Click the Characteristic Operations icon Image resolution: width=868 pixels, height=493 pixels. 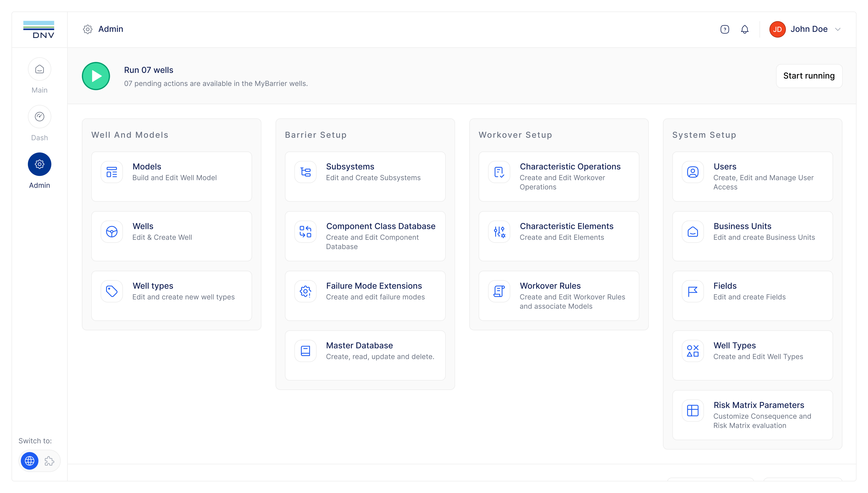[499, 172]
